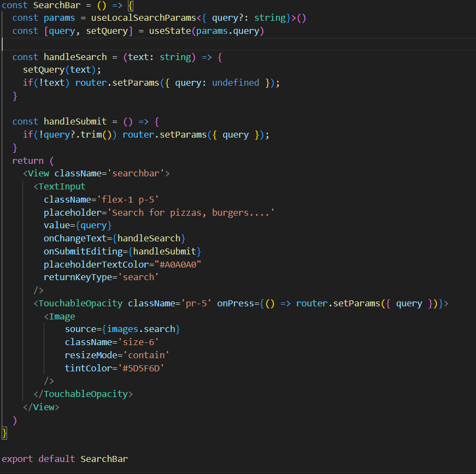476x474 pixels.
Task: Click query?.trim() in the if condition
Action: (x=78, y=135)
